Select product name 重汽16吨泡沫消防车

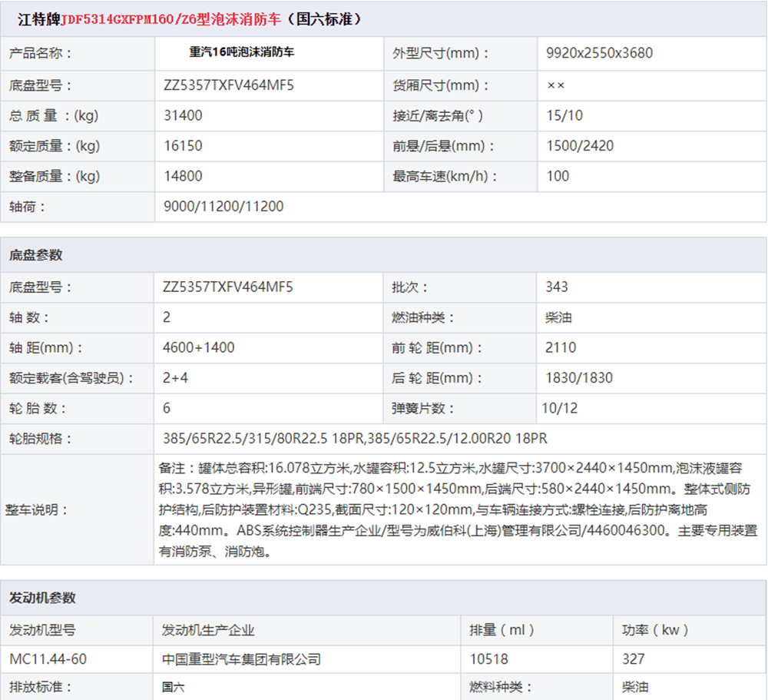coord(241,52)
